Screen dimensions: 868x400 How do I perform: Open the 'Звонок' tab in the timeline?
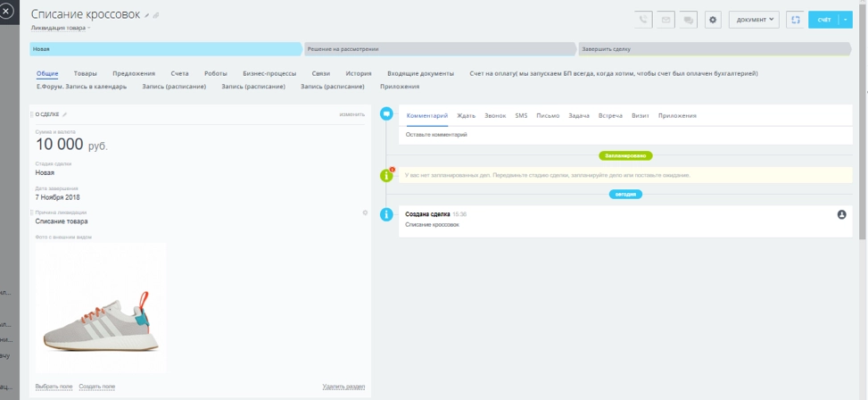(x=495, y=116)
